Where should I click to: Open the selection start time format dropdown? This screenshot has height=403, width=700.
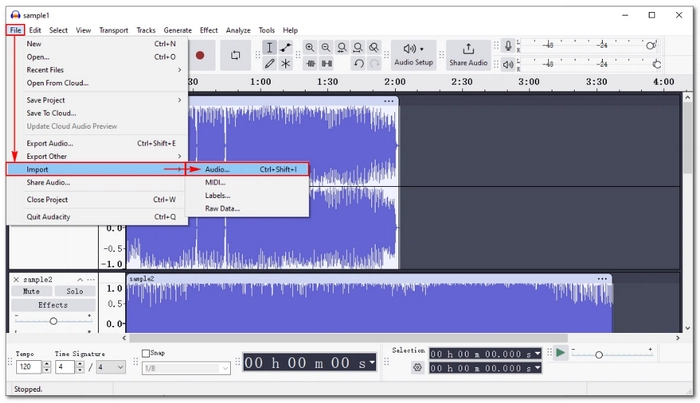click(538, 354)
